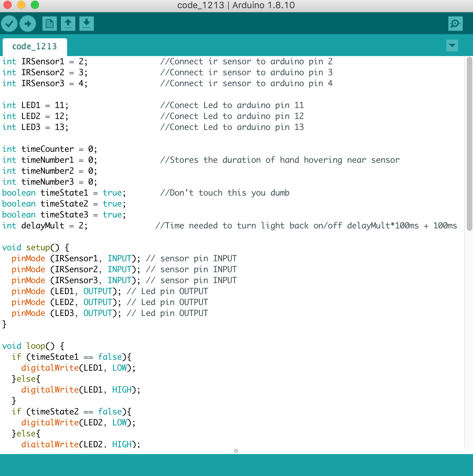Click 'boolean timeState1 = true;' line

pyautogui.click(x=64, y=193)
